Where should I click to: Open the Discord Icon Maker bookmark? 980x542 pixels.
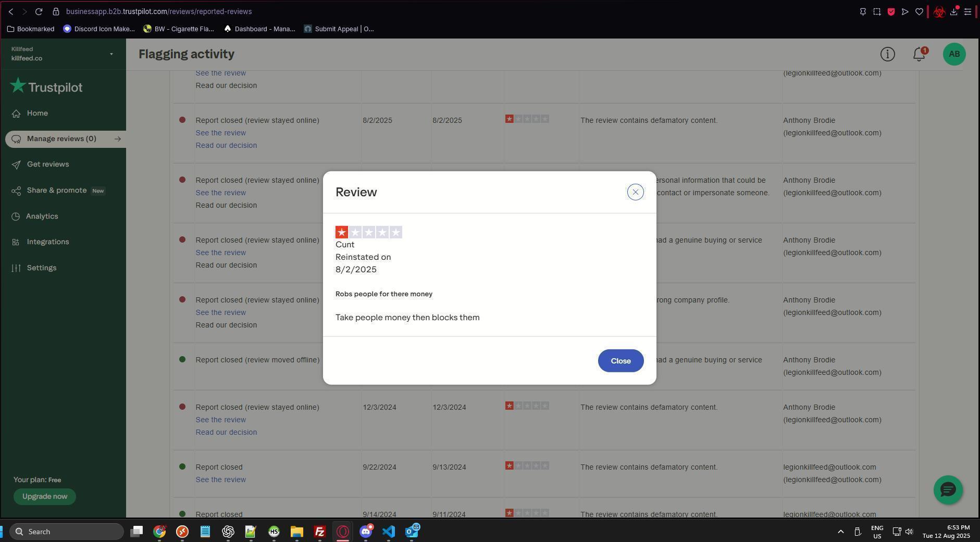(x=99, y=29)
